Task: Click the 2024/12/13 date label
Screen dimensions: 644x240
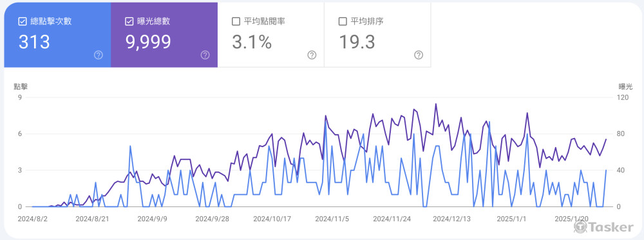Action: (452, 219)
